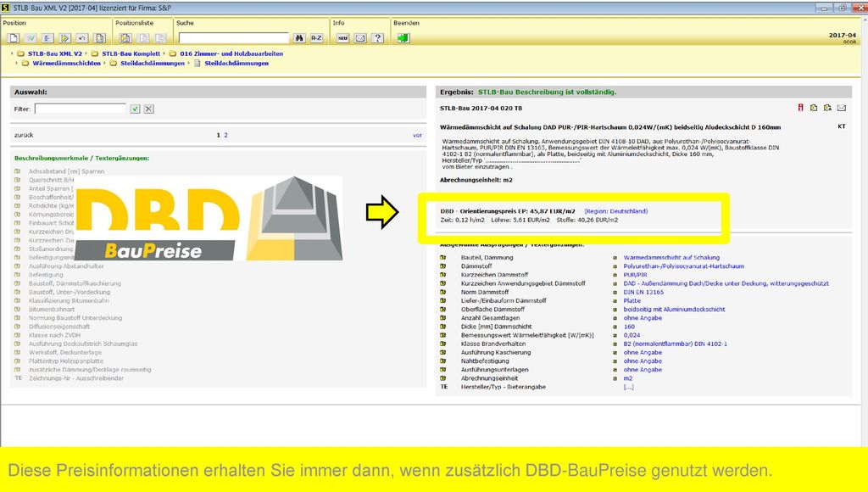Viewport: 868px width, 492px height.
Task: Open the first Positionsliste toolbar icon
Action: click(x=125, y=38)
